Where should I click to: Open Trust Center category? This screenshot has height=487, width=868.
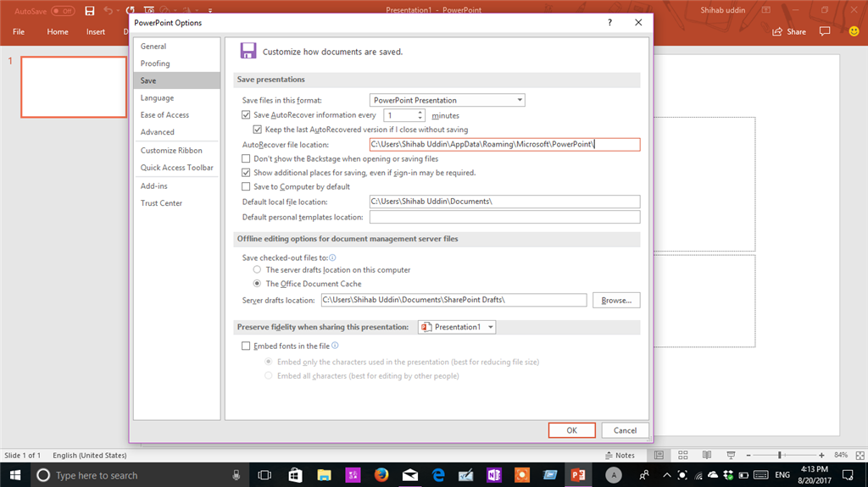176,203
